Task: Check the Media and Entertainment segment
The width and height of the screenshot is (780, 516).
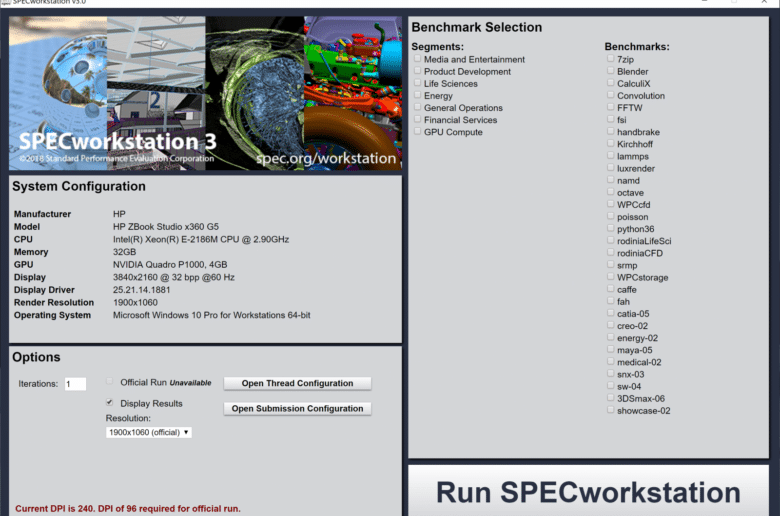Action: point(417,59)
